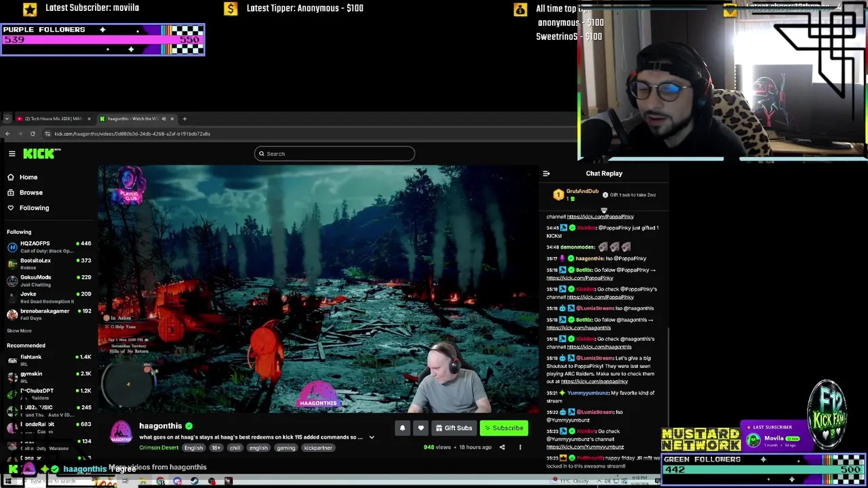Open Steam from the Windows taskbar
The height and width of the screenshot is (488, 868).
pyautogui.click(x=193, y=481)
